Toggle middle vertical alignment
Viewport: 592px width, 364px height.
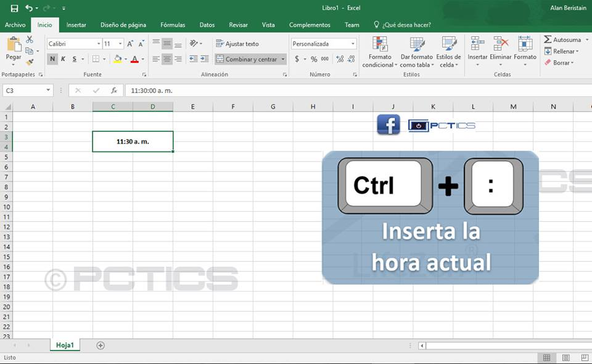pos(167,43)
